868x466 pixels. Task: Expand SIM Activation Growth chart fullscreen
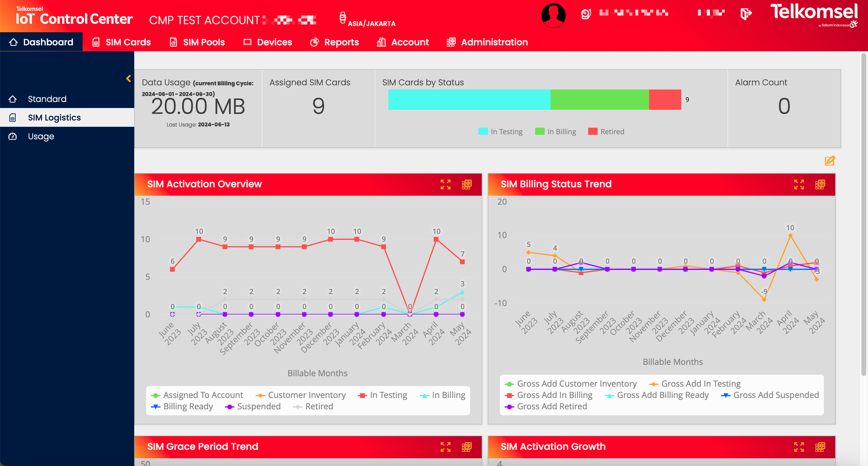[x=799, y=447]
